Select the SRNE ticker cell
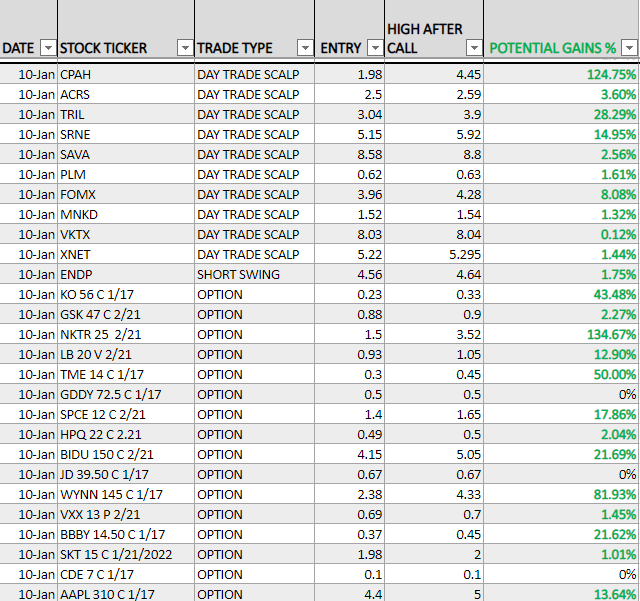640x601 pixels. [x=126, y=134]
